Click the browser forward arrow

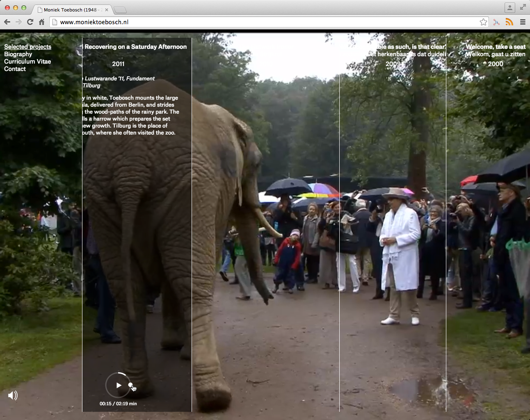pos(18,22)
